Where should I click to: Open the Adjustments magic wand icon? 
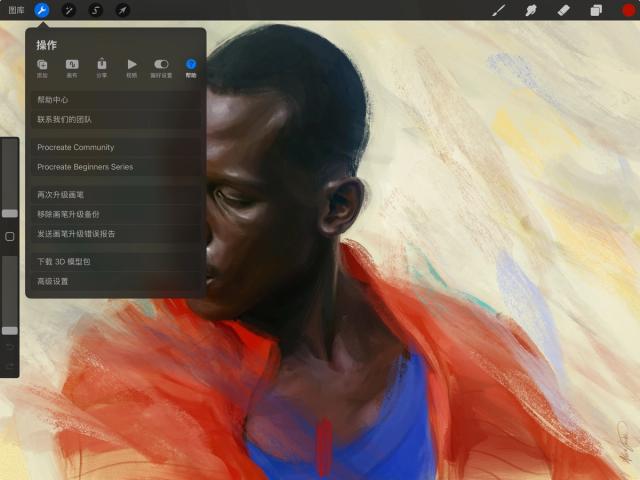69,10
